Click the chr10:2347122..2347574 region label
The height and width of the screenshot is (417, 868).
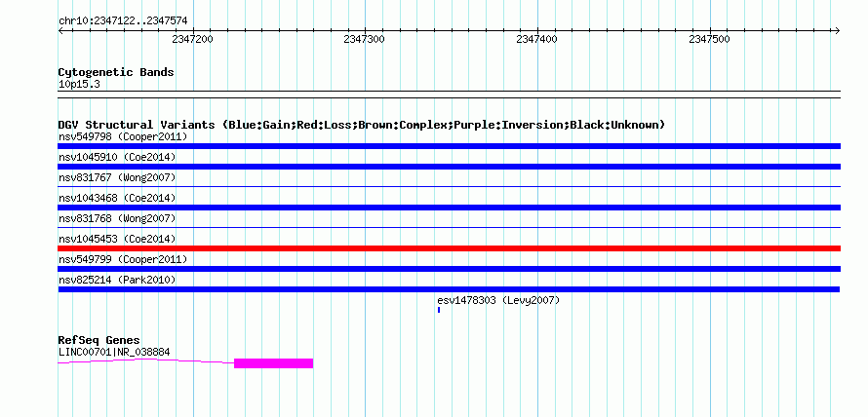click(x=123, y=21)
